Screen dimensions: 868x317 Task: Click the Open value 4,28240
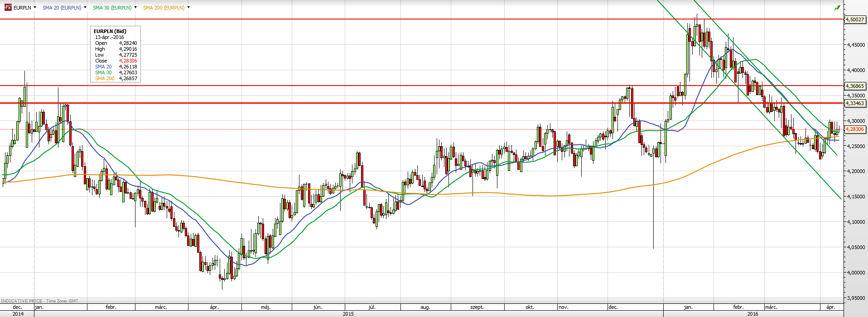pyautogui.click(x=128, y=43)
